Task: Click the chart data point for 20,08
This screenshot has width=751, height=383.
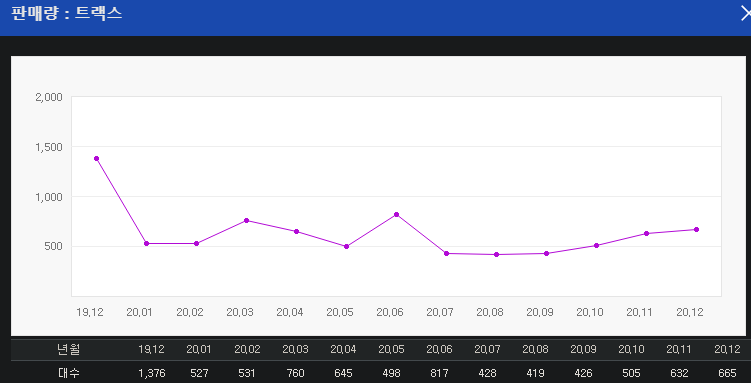Action: pyautogui.click(x=497, y=255)
